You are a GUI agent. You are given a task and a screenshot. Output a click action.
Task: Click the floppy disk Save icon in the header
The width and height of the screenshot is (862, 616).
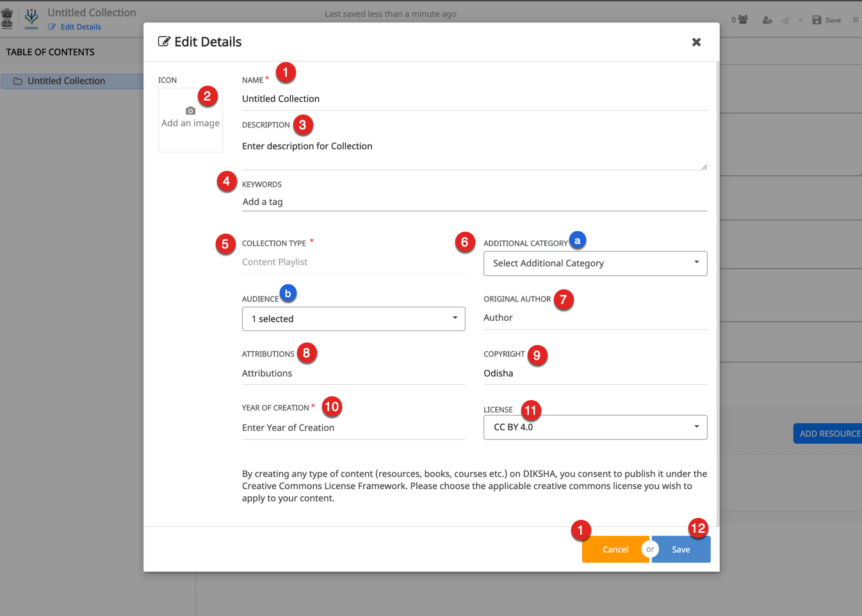point(817,20)
